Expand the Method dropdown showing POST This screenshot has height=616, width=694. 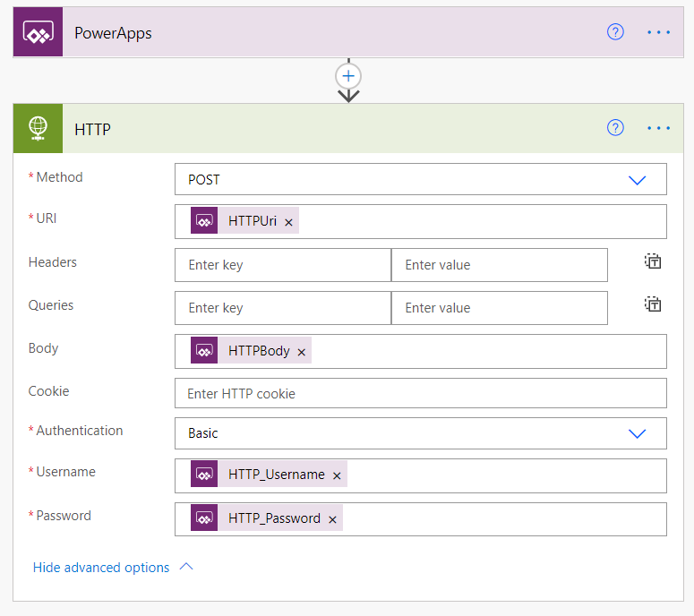(x=637, y=180)
